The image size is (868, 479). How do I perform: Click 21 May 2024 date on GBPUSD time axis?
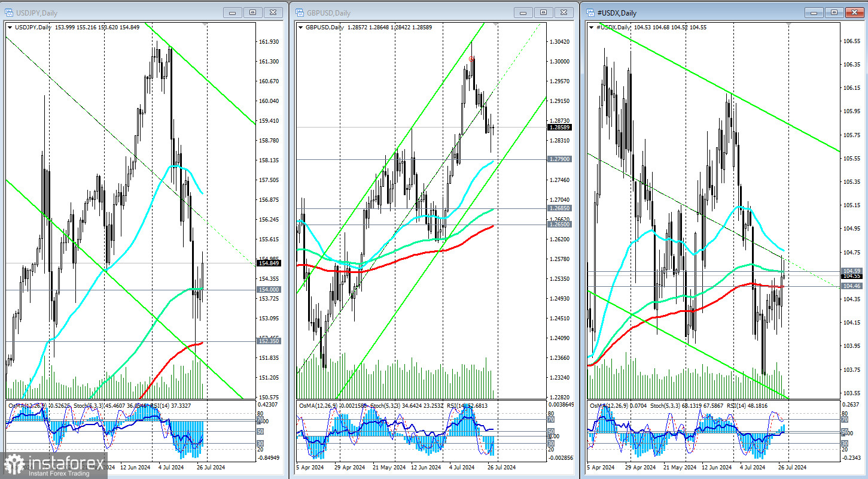coord(388,467)
